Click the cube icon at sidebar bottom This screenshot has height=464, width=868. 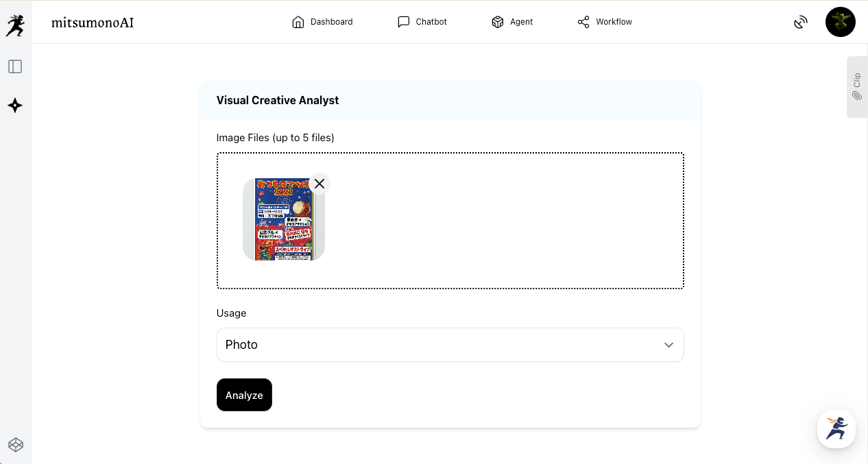[16, 445]
